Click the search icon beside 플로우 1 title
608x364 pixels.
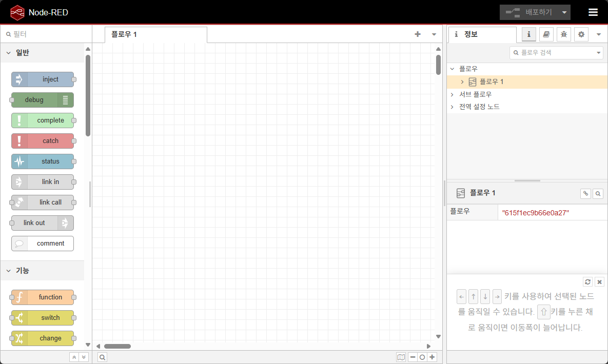[598, 193]
